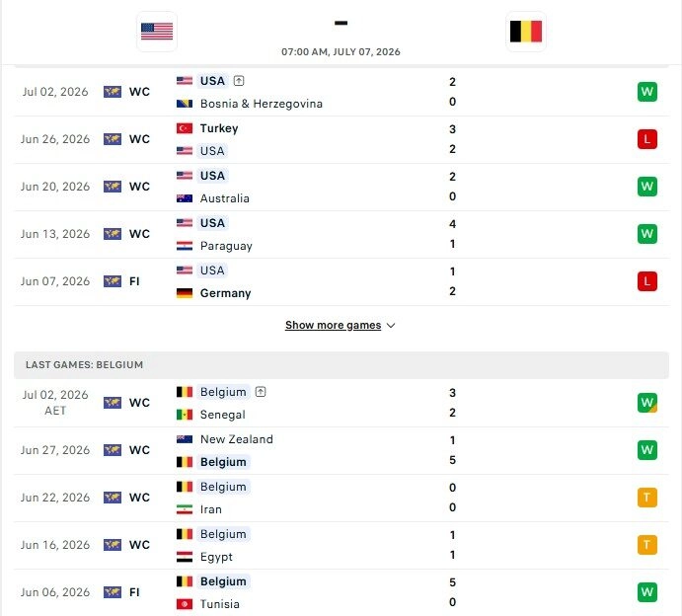Click the W badge for USA vs Bosnia & Herzegovina

(x=646, y=92)
